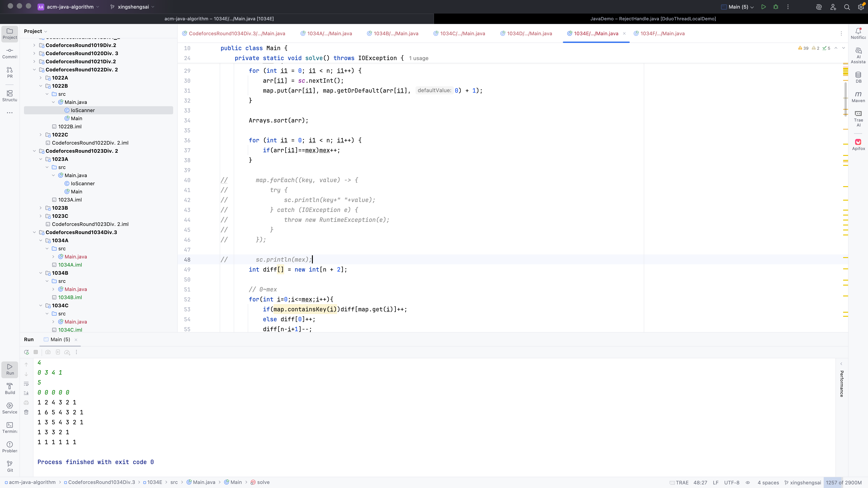Switch to the 1034A Main.java editor tab
This screenshot has height=488, width=868.
pos(329,33)
